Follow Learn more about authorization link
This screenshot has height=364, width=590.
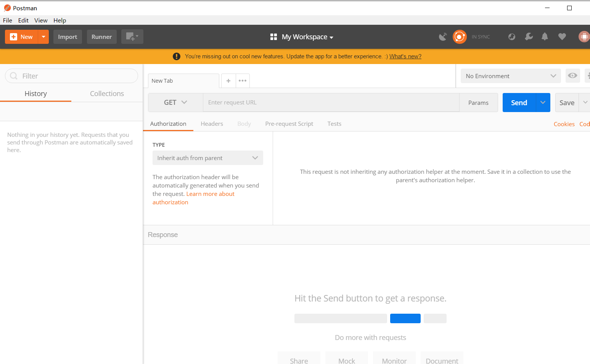(210, 194)
